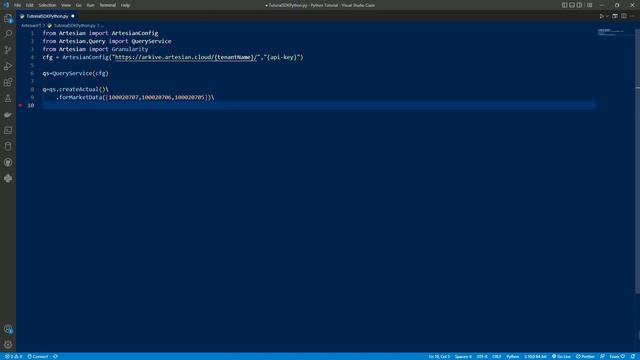Click line number 4 in gutter
The width and height of the screenshot is (640, 360).
(x=32, y=57)
